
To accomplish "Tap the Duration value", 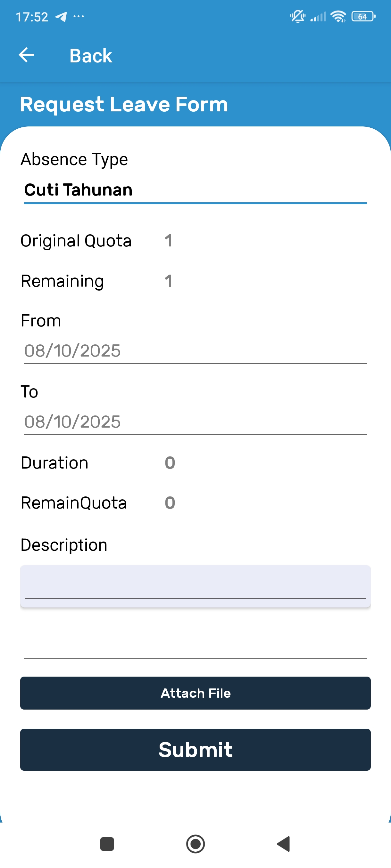I will point(170,462).
